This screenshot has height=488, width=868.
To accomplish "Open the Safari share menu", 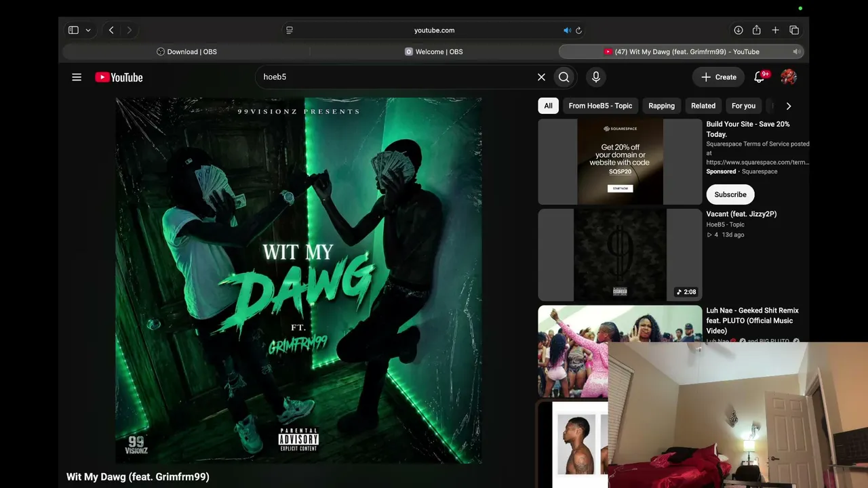I will point(757,30).
